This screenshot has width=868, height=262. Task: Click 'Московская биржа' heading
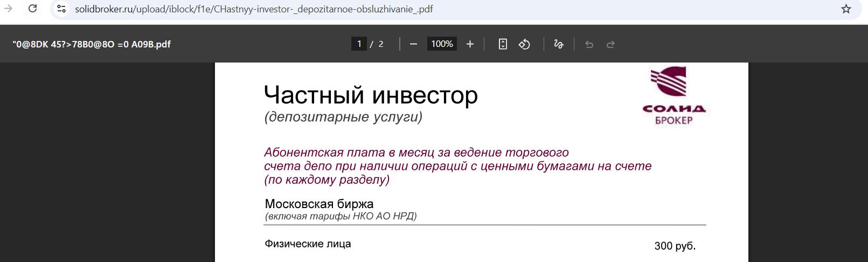click(x=319, y=204)
